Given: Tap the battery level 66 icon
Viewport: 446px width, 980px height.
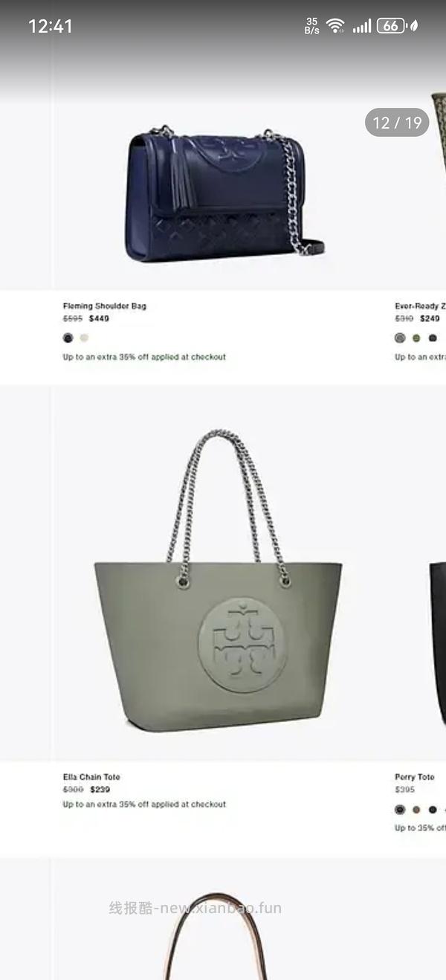Looking at the screenshot, I should click(391, 26).
